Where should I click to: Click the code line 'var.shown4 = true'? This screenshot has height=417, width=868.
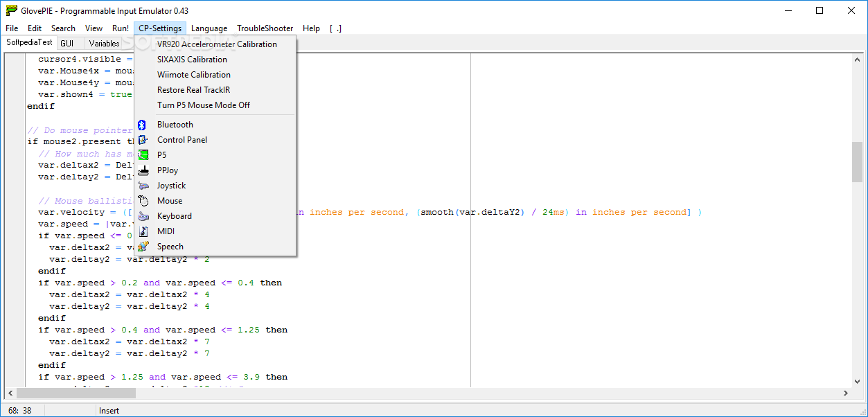click(85, 94)
